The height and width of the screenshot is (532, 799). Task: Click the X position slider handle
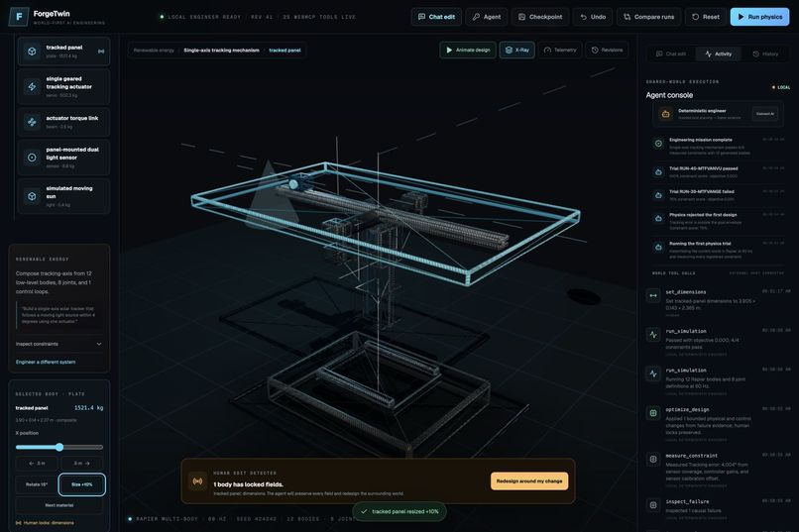point(59,447)
